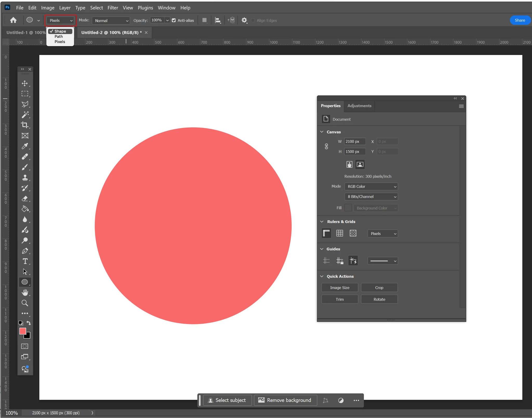
Task: Toggle rulers icon in Rulers & Grids
Action: 326,233
